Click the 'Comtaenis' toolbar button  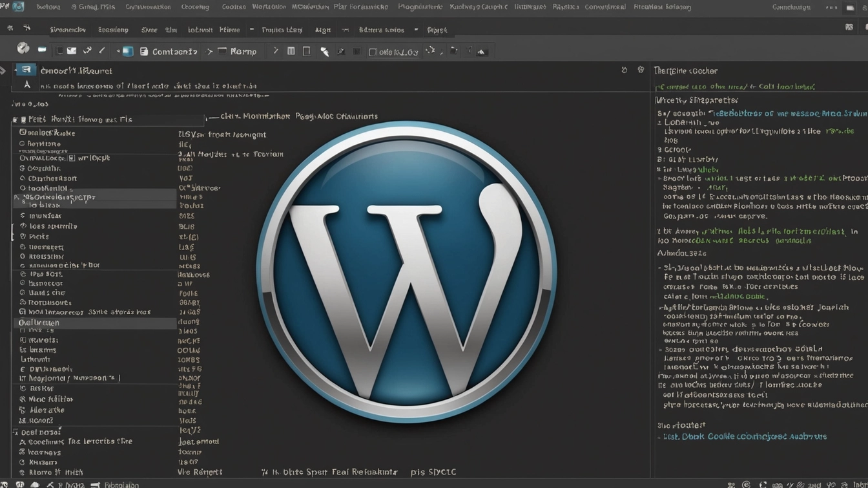pyautogui.click(x=169, y=52)
